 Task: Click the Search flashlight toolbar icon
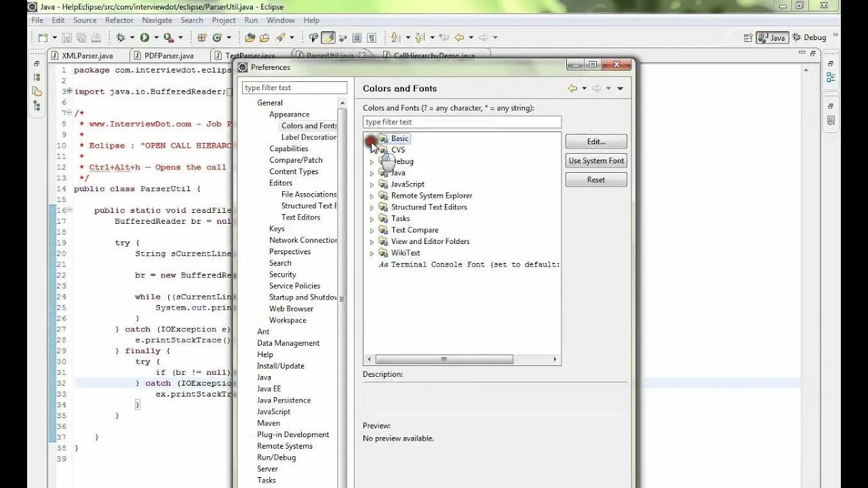coord(280,38)
